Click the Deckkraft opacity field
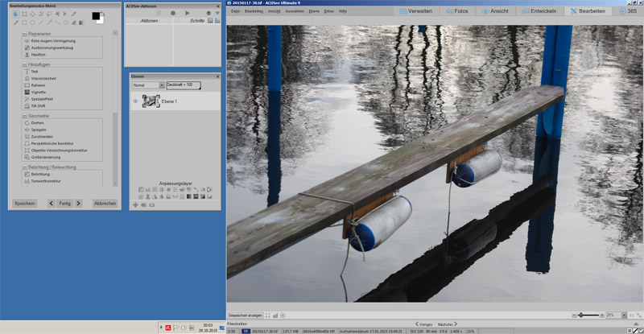644x334 pixels. click(183, 85)
